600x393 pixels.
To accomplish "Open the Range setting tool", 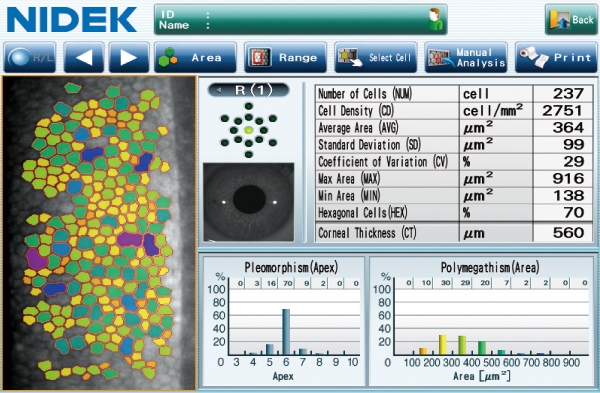I will 285,57.
